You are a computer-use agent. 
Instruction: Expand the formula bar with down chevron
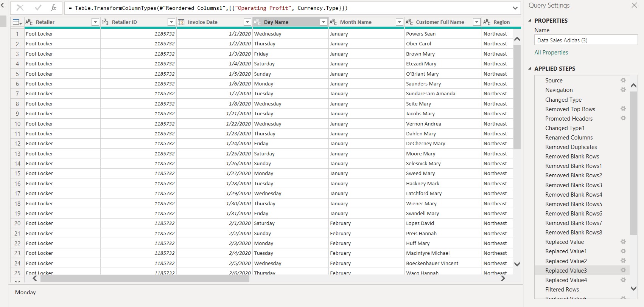pos(515,8)
